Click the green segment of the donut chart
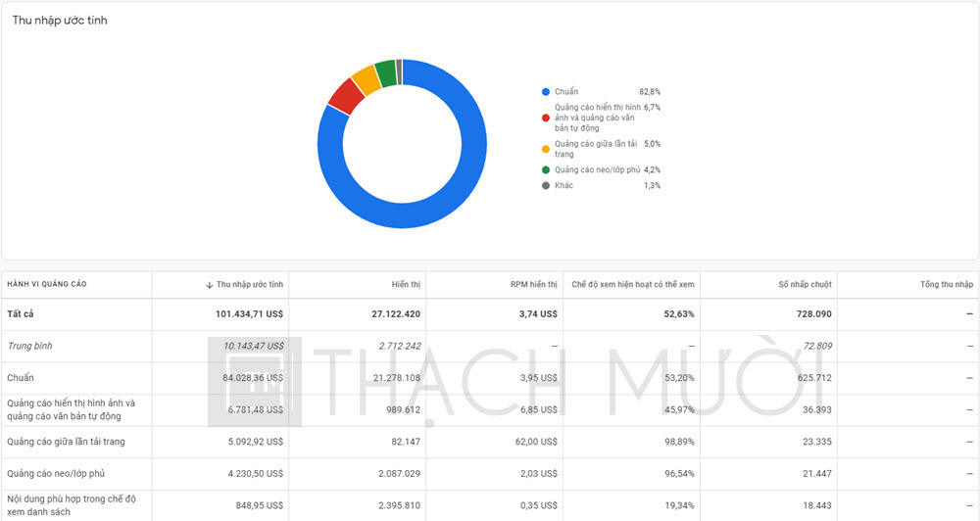This screenshot has width=980, height=521. (385, 71)
